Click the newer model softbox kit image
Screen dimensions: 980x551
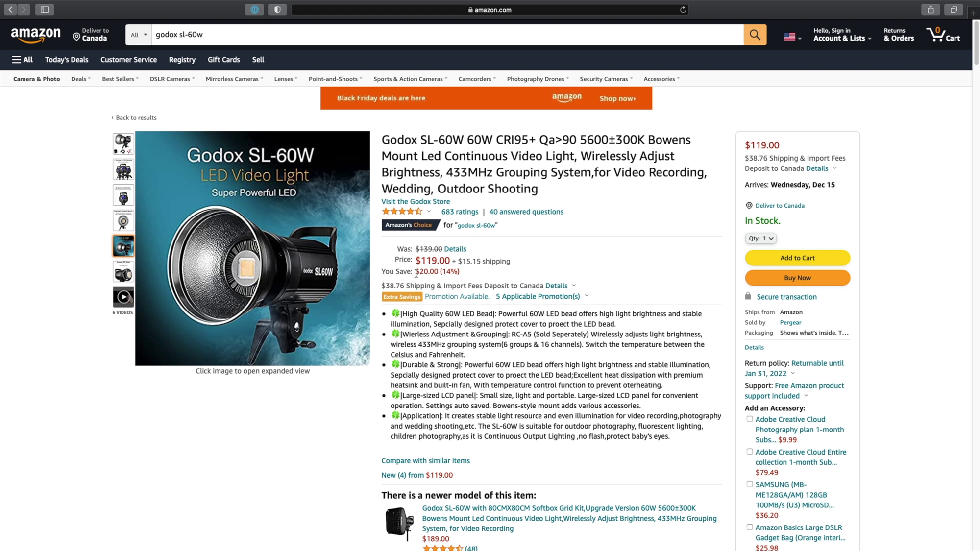pos(399,523)
